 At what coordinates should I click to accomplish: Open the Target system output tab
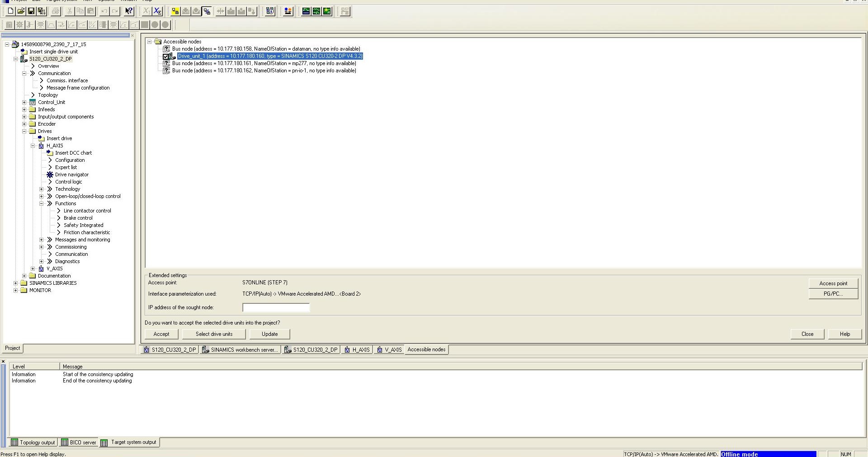(129, 442)
